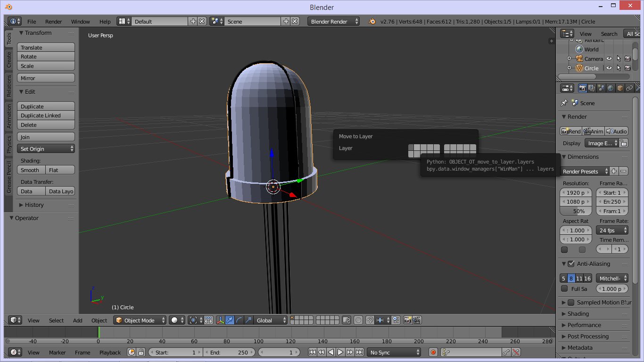The height and width of the screenshot is (362, 644).
Task: Click the OpenGL render image camera icon
Action: [408, 320]
